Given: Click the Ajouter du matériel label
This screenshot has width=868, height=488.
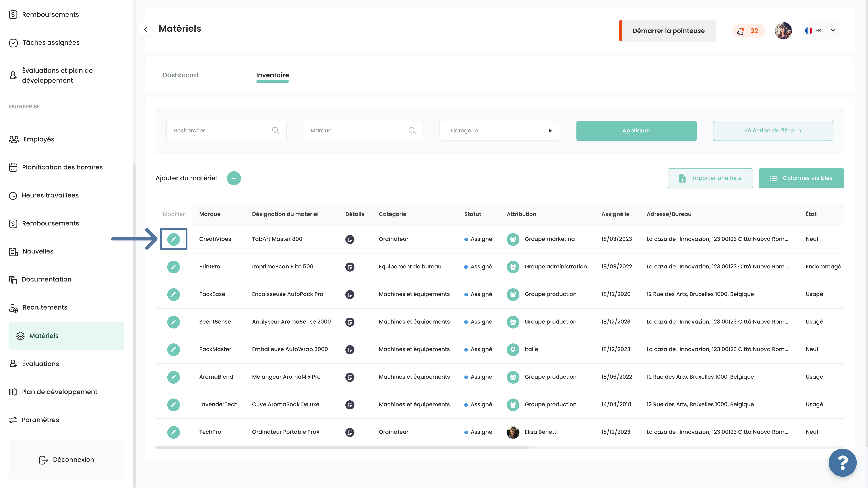Looking at the screenshot, I should [186, 178].
